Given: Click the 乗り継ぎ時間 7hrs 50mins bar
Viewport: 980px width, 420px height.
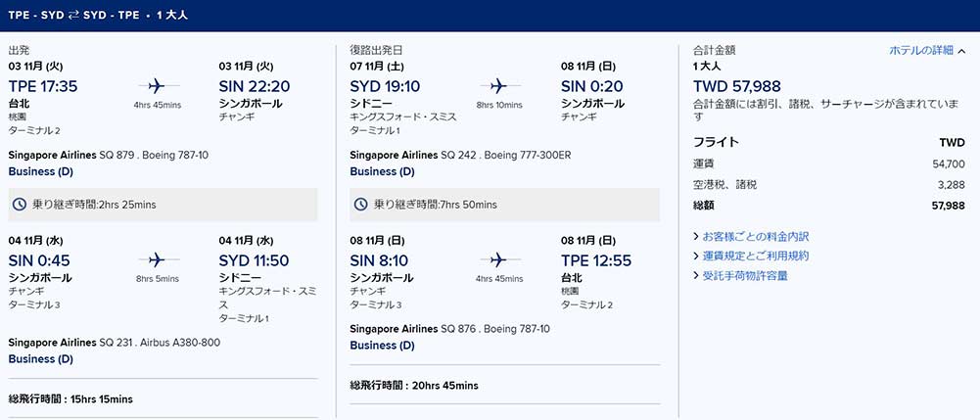Looking at the screenshot, I should (x=504, y=205).
